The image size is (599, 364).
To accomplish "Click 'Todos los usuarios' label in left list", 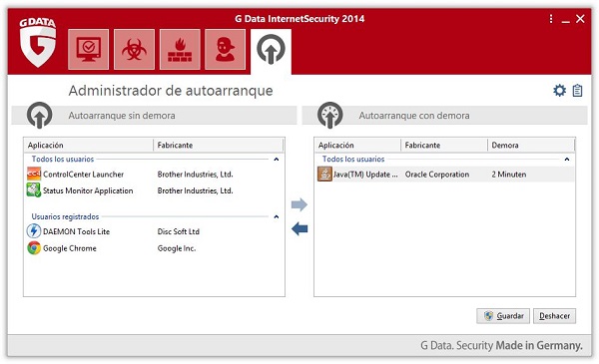I will coord(63,159).
